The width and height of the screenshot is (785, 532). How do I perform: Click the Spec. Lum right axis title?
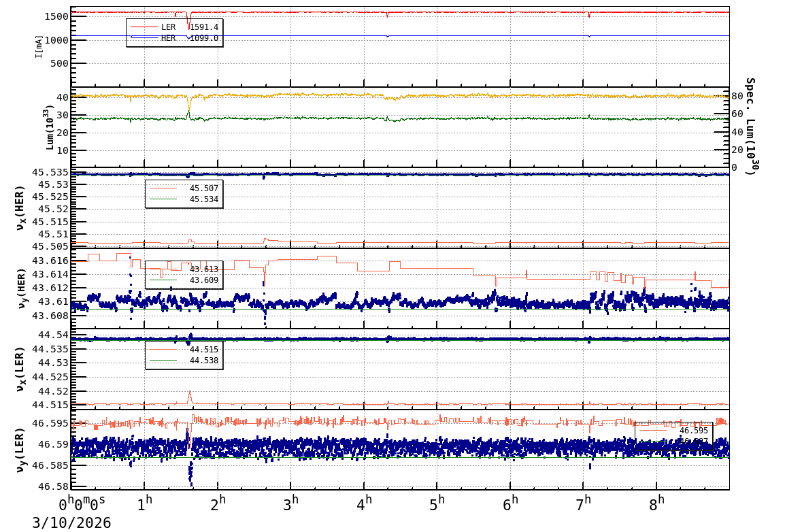(750, 126)
